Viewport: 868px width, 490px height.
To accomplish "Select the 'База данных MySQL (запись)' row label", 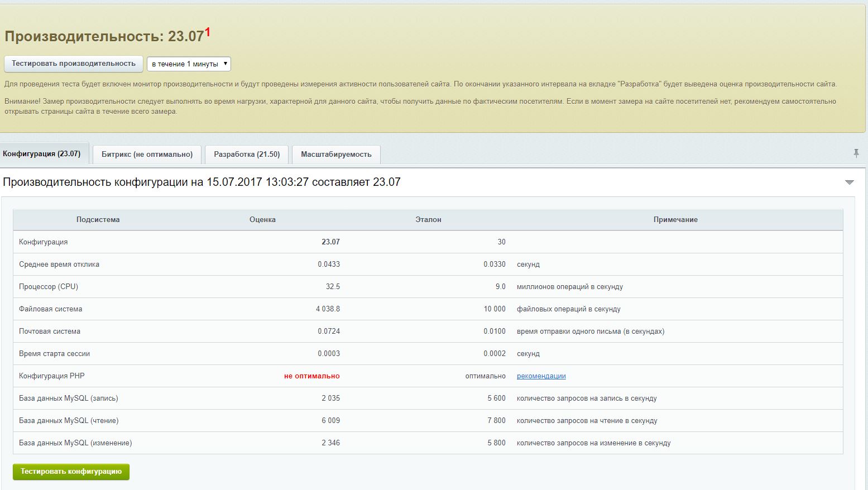I will click(68, 398).
